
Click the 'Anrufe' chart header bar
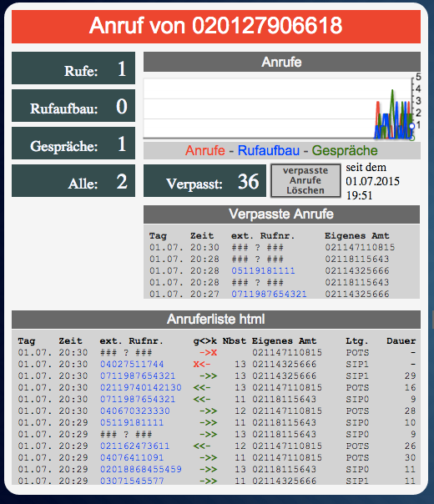tap(281, 62)
